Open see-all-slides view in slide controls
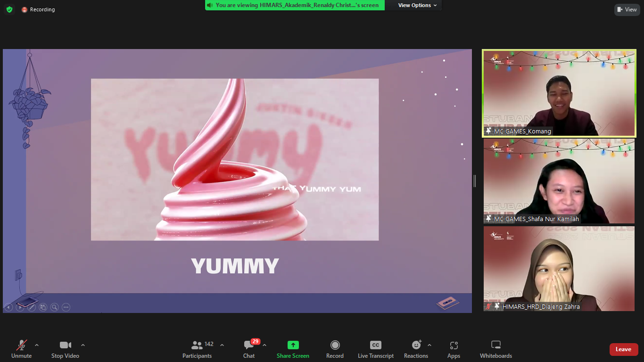 coord(43,307)
